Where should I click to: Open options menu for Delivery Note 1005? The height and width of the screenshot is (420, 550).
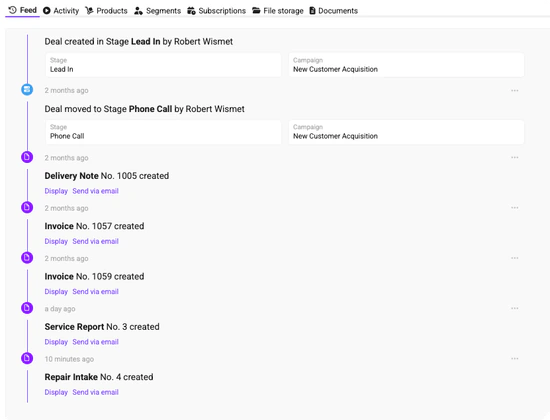(x=515, y=158)
